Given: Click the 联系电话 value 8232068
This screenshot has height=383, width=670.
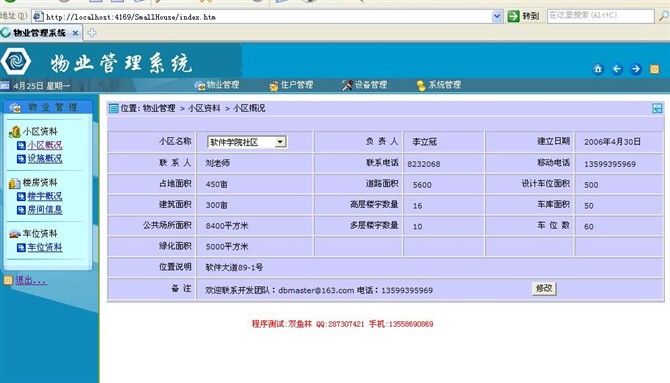Looking at the screenshot, I should click(x=423, y=164).
